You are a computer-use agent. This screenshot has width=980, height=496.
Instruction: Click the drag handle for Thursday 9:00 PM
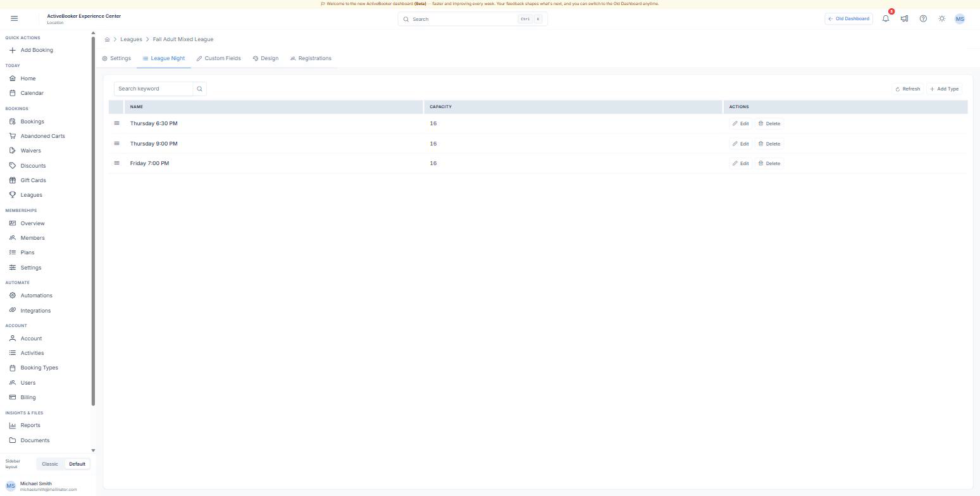116,144
